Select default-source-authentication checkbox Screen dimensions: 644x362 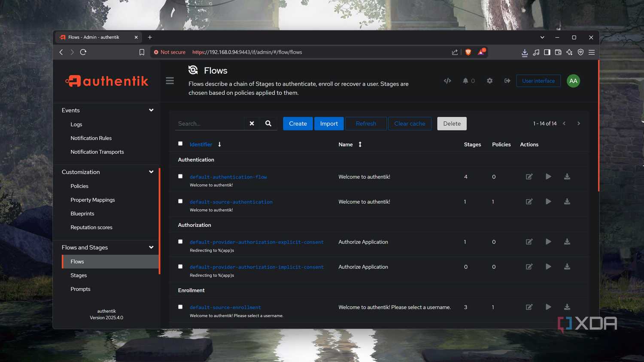tap(180, 201)
